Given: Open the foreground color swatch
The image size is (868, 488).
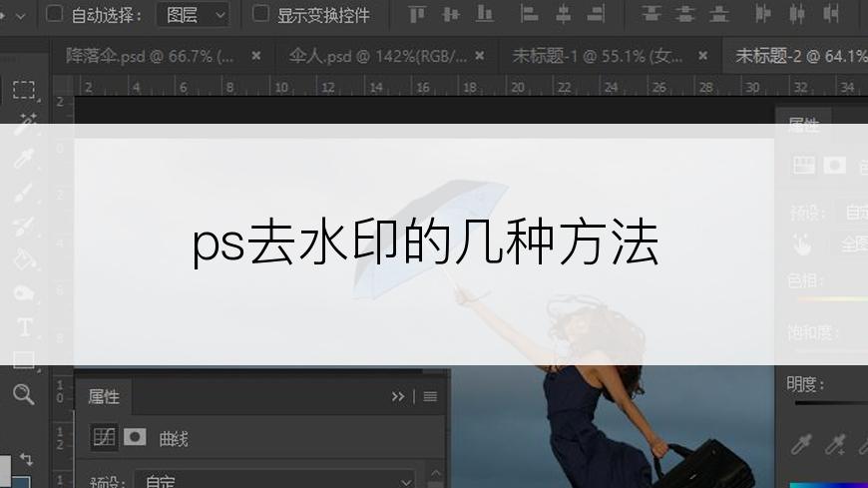Looking at the screenshot, I should (5, 471).
